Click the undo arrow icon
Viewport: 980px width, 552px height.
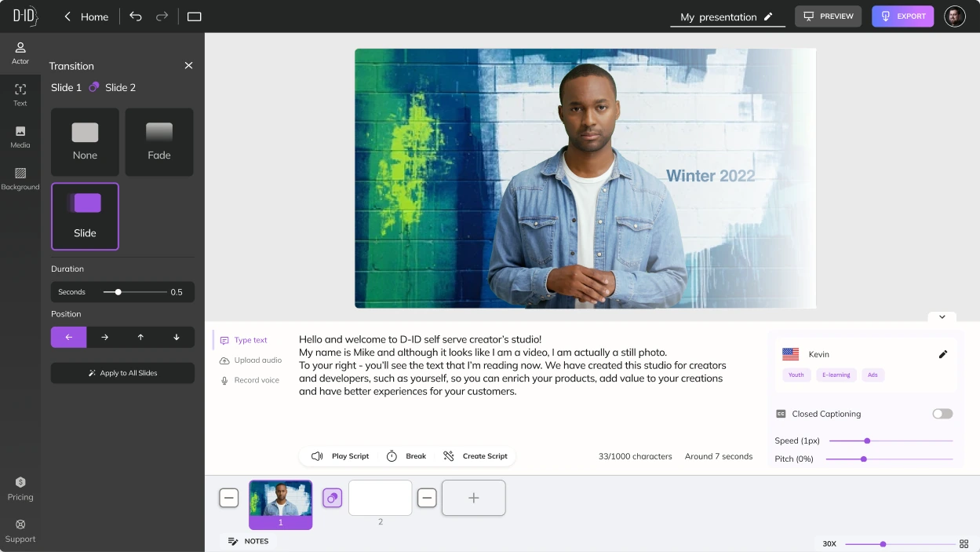pos(136,16)
